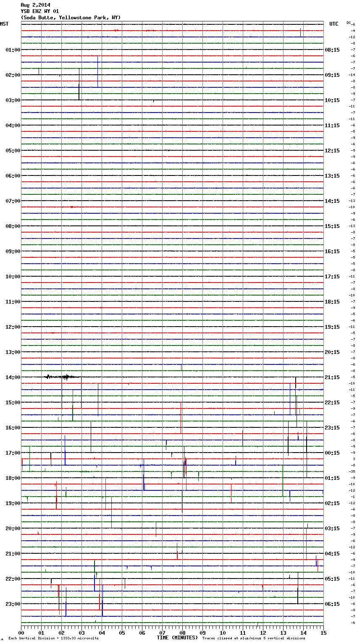The width and height of the screenshot is (357, 644).
Task: Click the '08' minute tick on bottom axis
Action: [182, 633]
